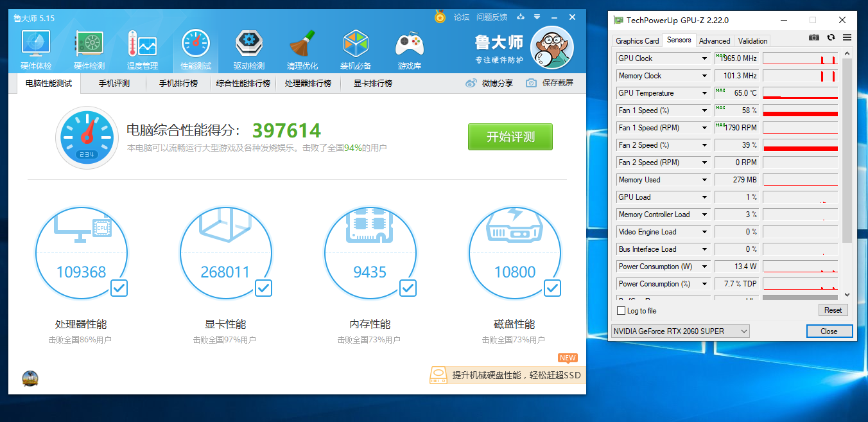The image size is (868, 422).
Task: Click the CPU monitor icon above 109368
Action: [82, 229]
